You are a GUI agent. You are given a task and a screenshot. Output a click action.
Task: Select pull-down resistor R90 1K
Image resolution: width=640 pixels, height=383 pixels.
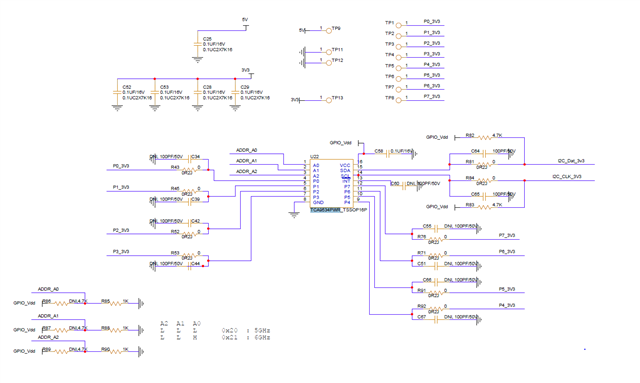[x=115, y=352]
